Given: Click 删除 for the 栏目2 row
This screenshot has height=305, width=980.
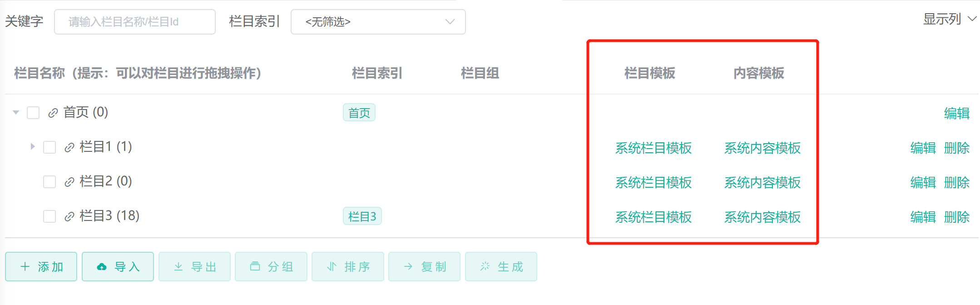Looking at the screenshot, I should point(956,182).
